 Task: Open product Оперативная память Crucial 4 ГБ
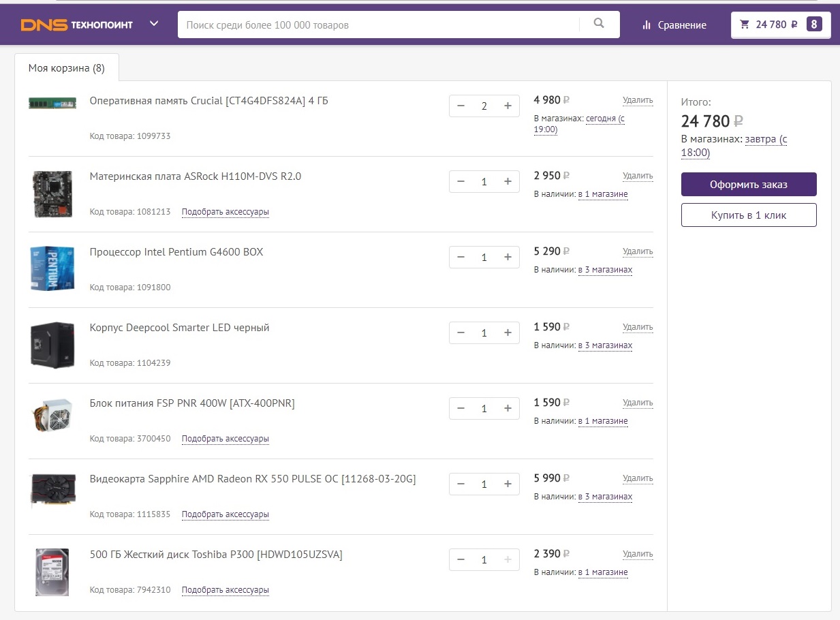(x=209, y=101)
